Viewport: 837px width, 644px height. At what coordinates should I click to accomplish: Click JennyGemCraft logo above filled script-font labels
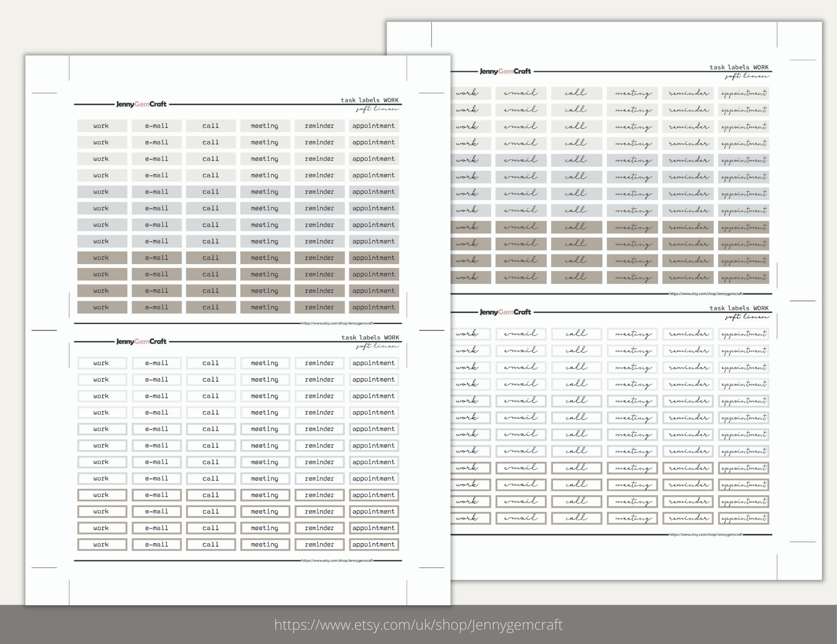[505, 71]
